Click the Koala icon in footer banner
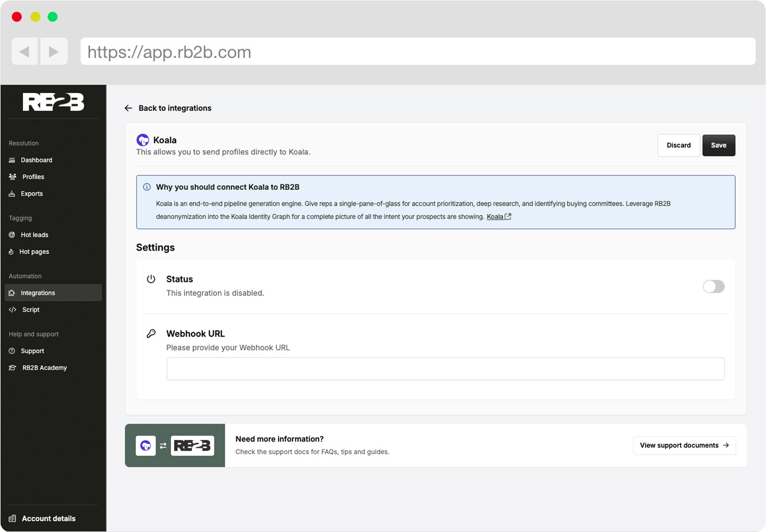The image size is (766, 532). (146, 445)
